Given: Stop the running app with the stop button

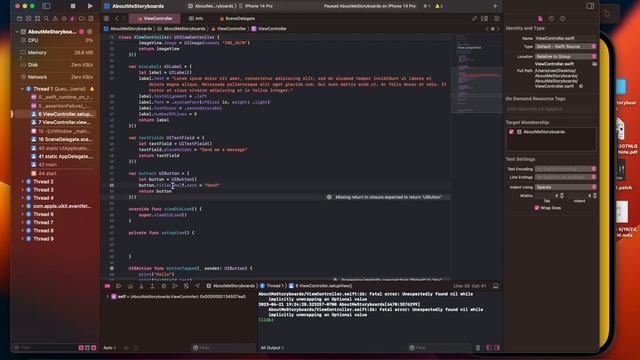Looking at the screenshot, I should 73,6.
